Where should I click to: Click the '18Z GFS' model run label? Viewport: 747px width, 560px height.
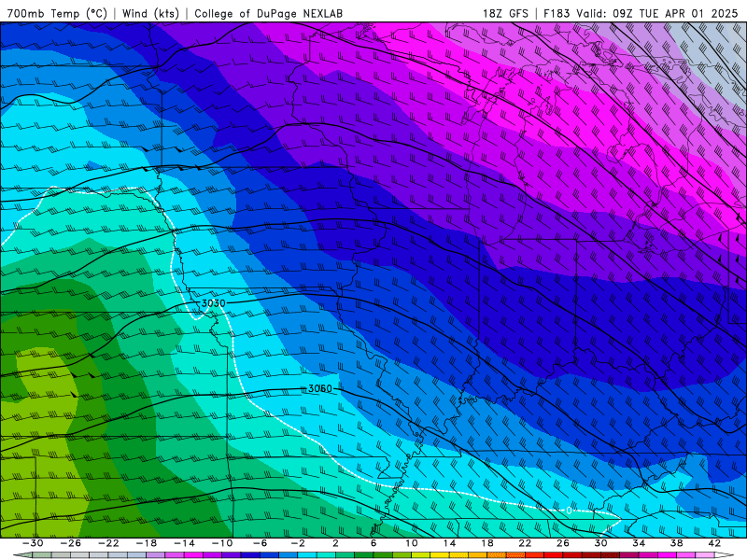coord(505,13)
